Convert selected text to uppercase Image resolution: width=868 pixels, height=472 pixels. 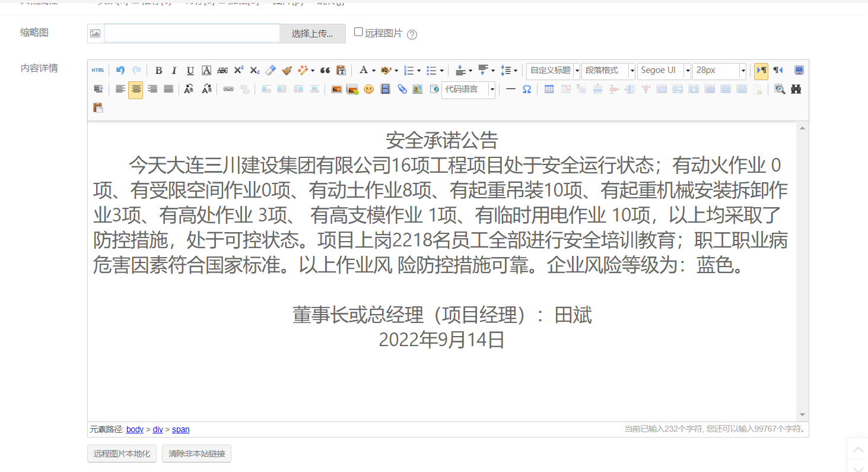(189, 89)
